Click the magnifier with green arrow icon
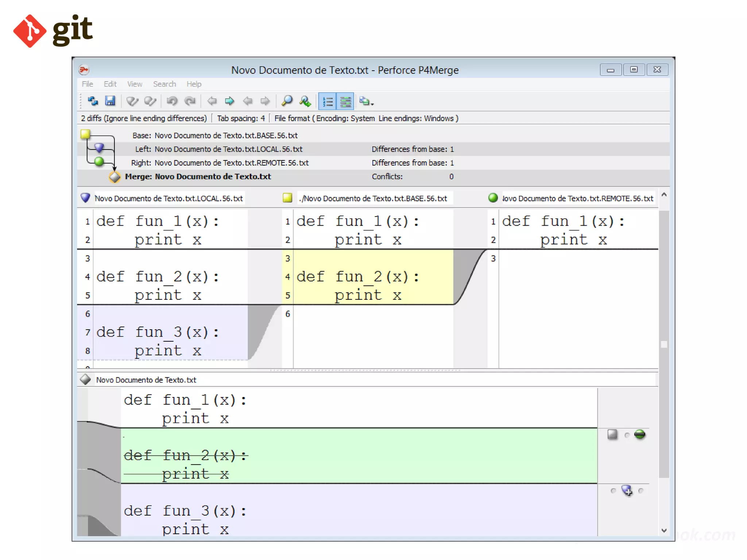The width and height of the screenshot is (747, 560). pos(305,101)
